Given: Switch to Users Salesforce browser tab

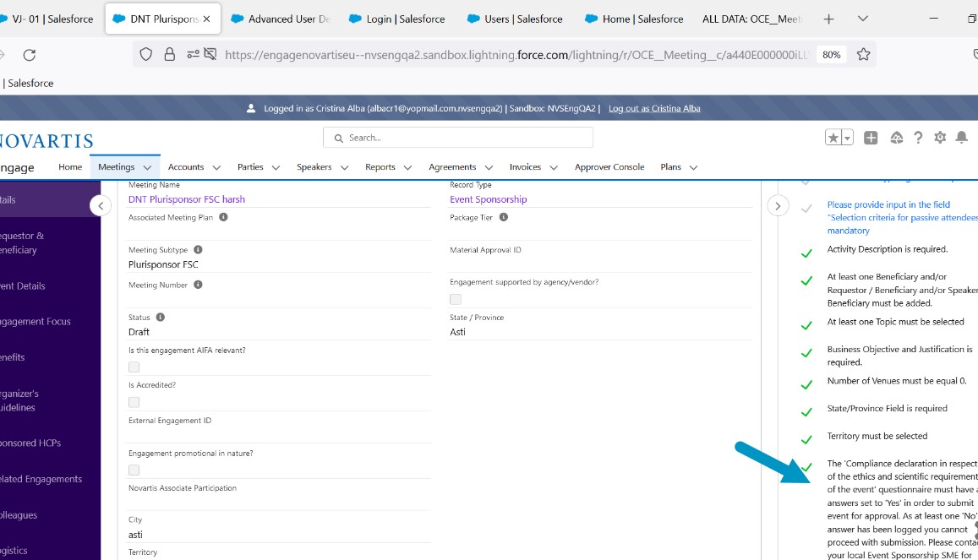Looking at the screenshot, I should pyautogui.click(x=515, y=19).
